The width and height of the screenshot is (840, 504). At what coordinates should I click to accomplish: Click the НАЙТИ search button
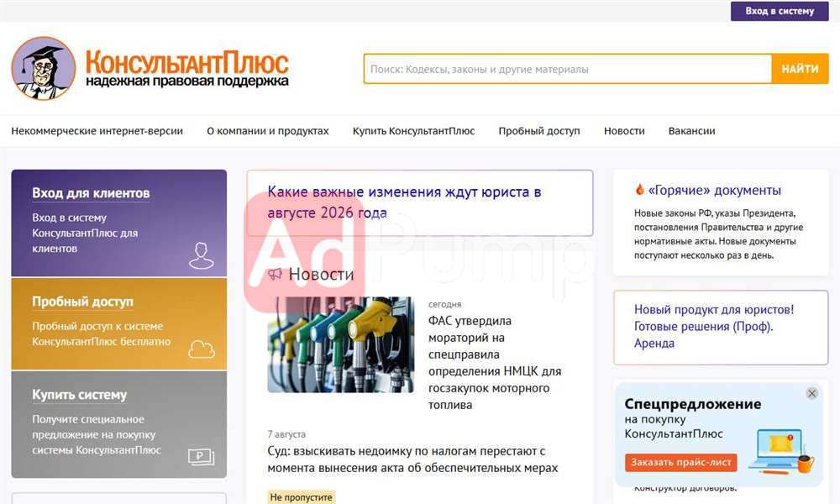[800, 69]
